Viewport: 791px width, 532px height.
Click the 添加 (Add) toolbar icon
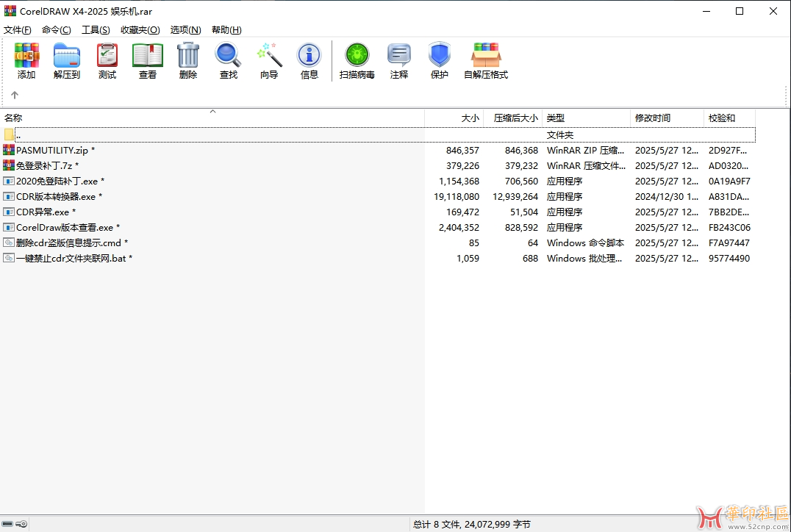[x=26, y=55]
